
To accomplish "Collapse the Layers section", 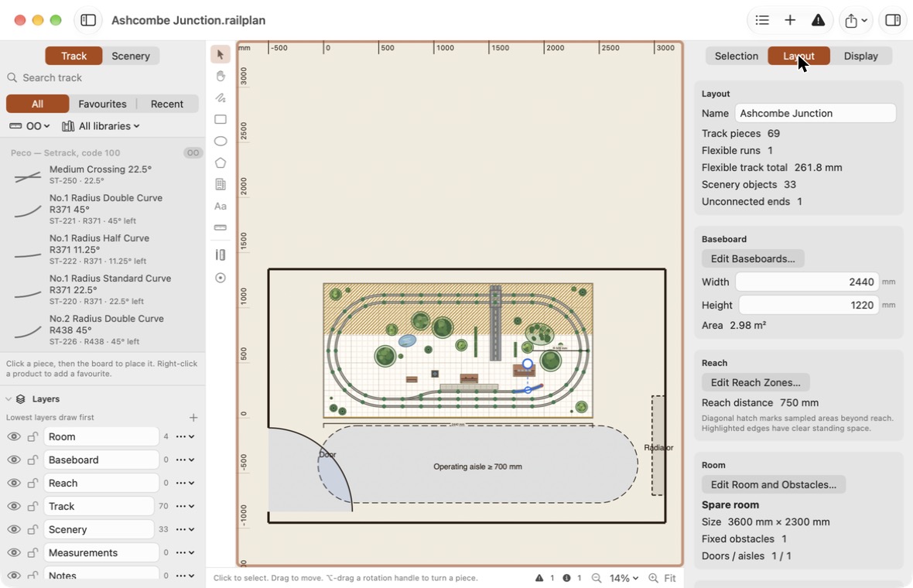I will 9,399.
